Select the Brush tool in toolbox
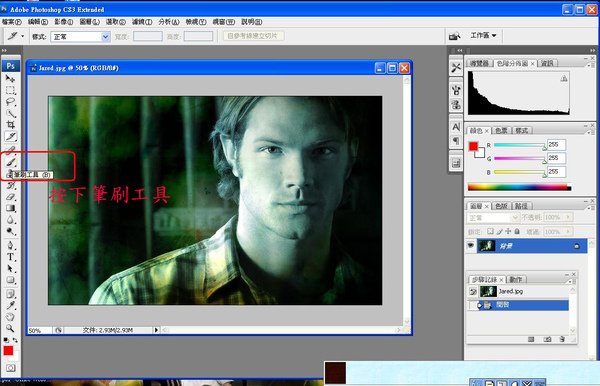The image size is (600, 386). [x=11, y=162]
